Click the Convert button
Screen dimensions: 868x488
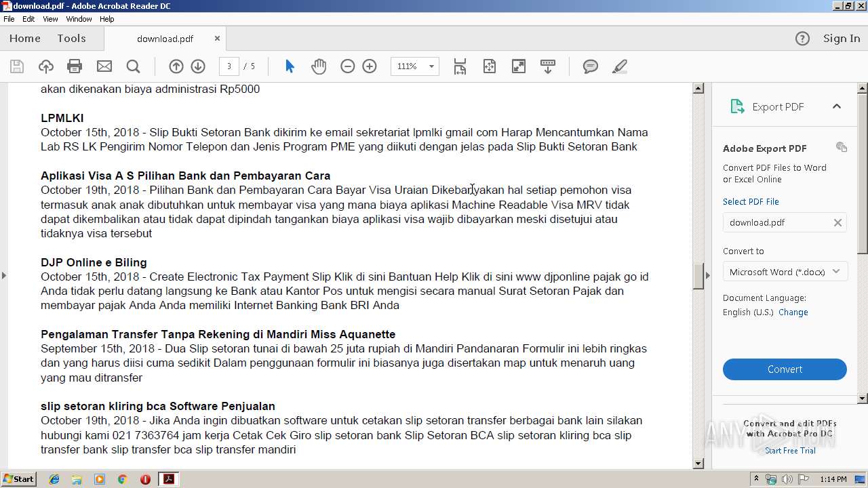click(x=785, y=369)
